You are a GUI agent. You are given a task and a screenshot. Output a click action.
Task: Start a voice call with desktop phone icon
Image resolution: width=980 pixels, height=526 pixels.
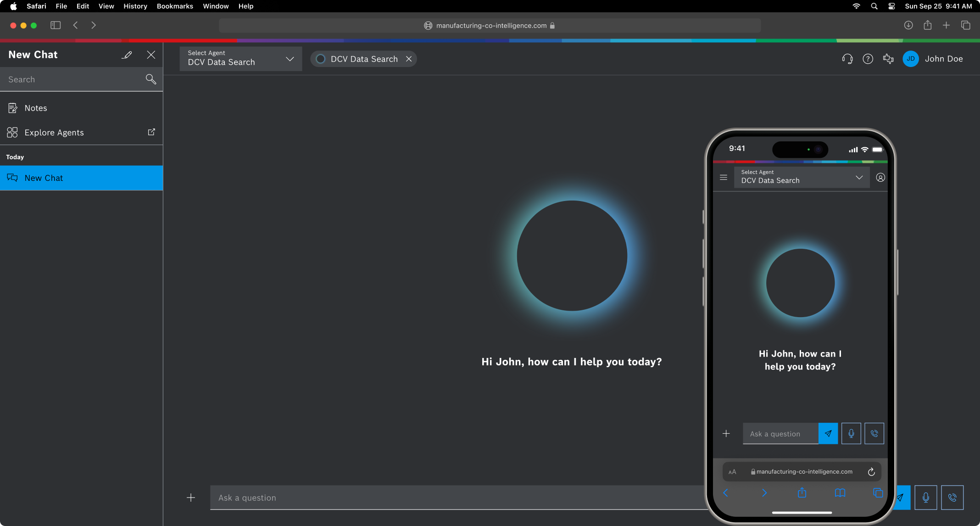952,498
